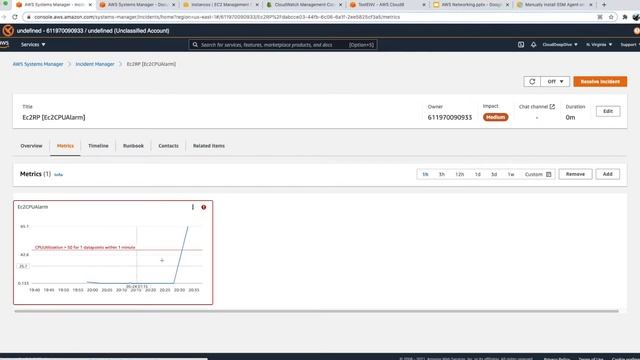Click the Ec2CPUAlarm chart title
The height and width of the screenshot is (360, 640).
pyautogui.click(x=33, y=207)
